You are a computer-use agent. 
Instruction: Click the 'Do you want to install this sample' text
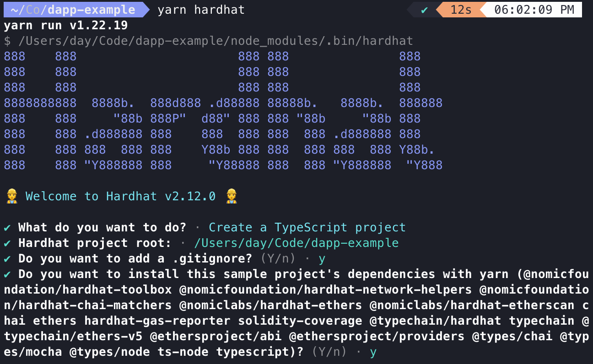(x=143, y=274)
